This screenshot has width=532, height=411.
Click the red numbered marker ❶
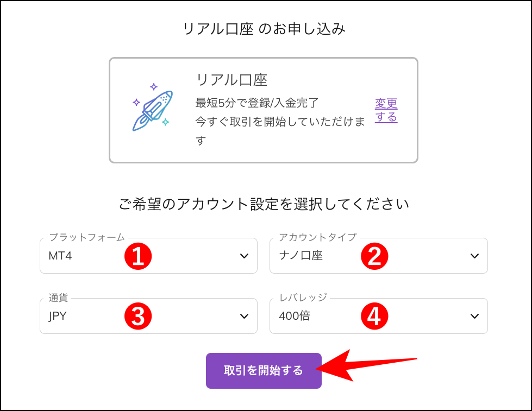139,256
